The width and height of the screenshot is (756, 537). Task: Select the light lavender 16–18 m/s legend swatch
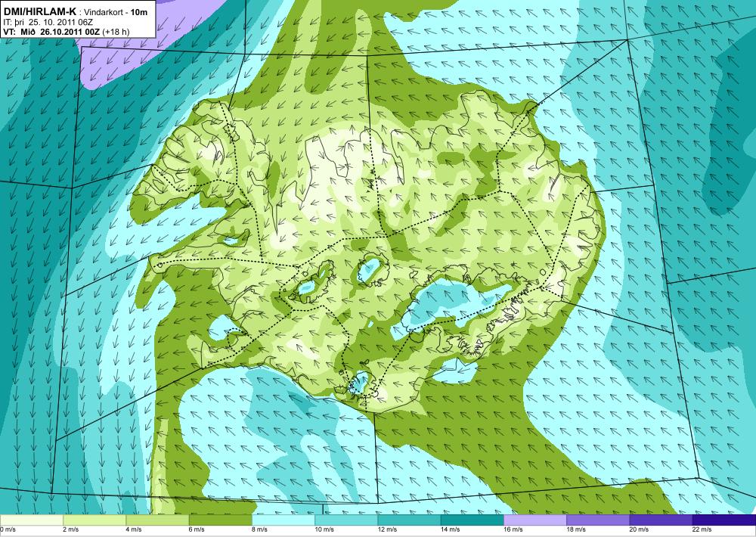(x=535, y=520)
